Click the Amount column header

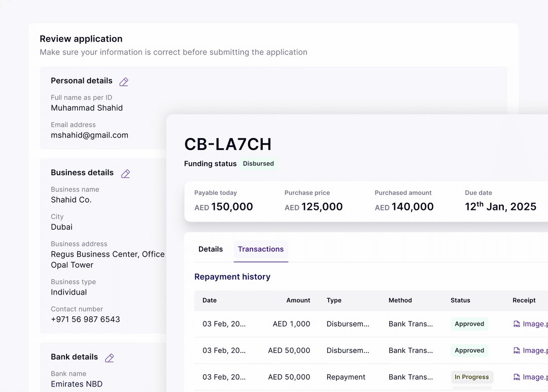click(298, 300)
